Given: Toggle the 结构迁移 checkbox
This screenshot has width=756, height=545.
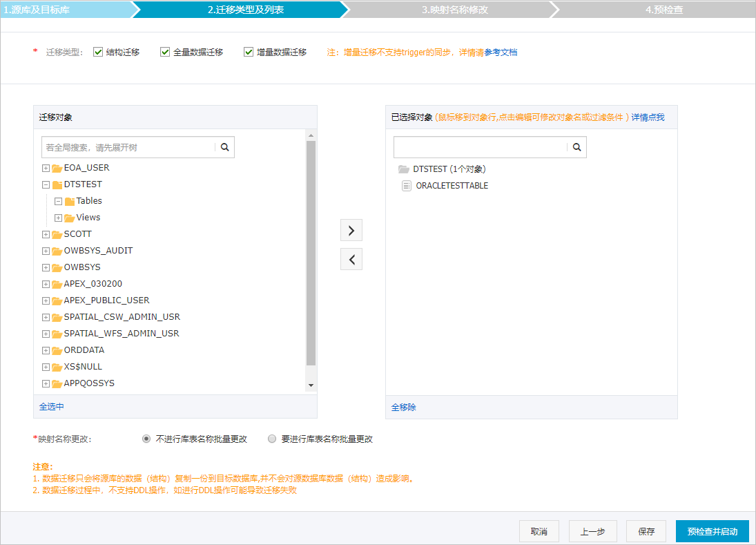Looking at the screenshot, I should [98, 52].
